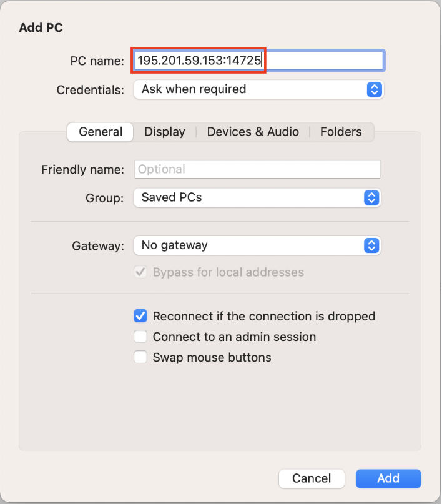Go to the Folders tab
The width and height of the screenshot is (442, 504).
pos(341,132)
